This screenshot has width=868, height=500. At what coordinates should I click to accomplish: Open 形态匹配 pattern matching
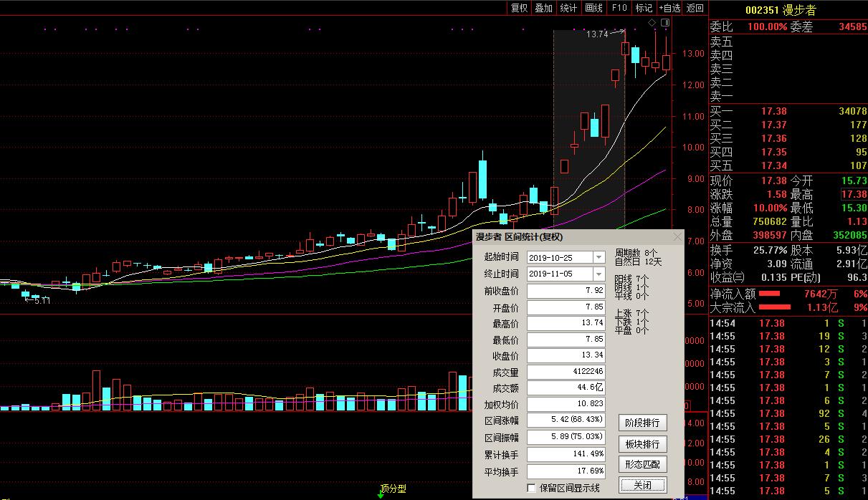point(642,464)
